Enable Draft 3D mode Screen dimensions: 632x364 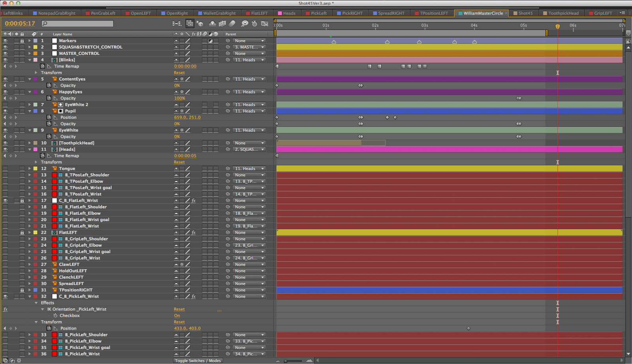point(199,24)
